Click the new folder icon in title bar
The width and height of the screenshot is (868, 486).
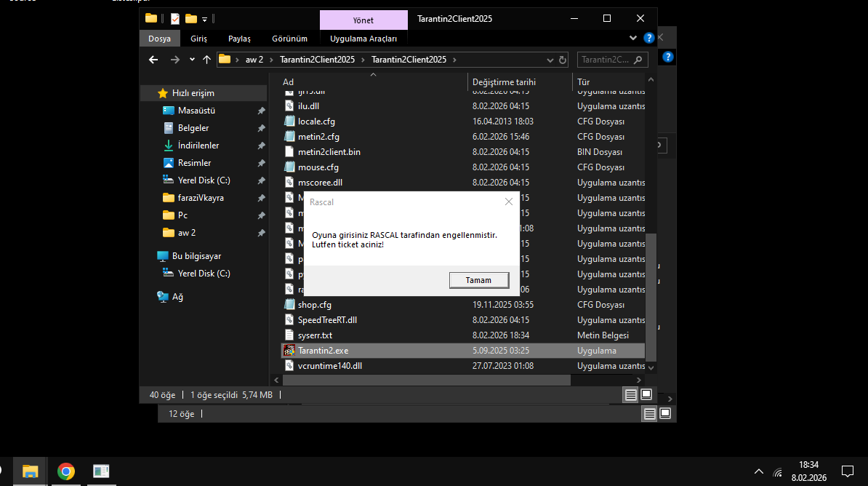pos(191,19)
